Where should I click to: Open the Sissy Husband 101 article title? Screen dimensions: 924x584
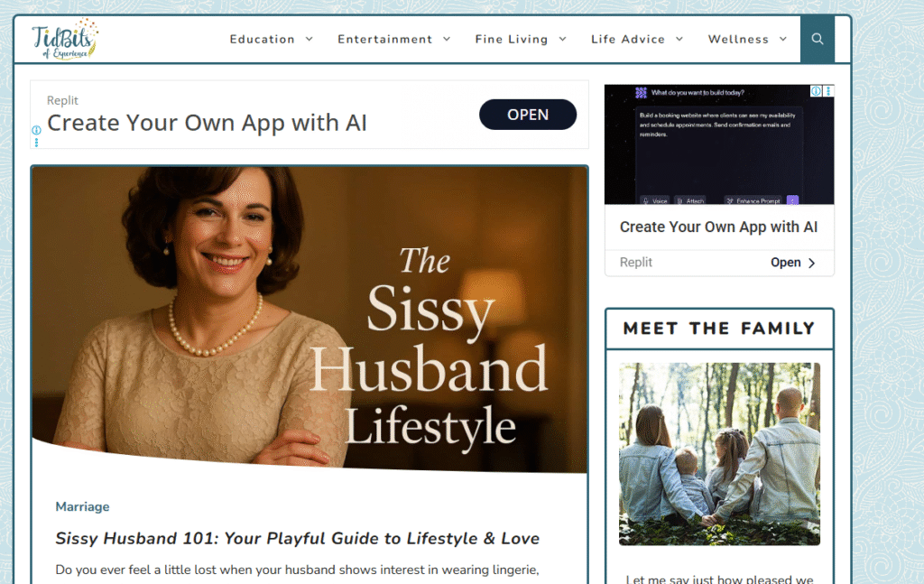point(297,539)
